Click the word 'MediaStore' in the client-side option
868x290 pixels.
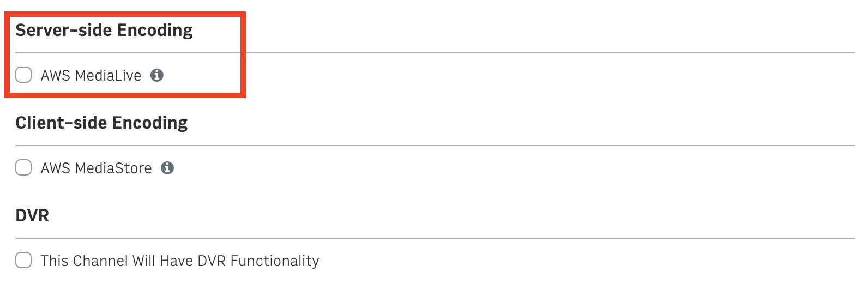pyautogui.click(x=113, y=168)
